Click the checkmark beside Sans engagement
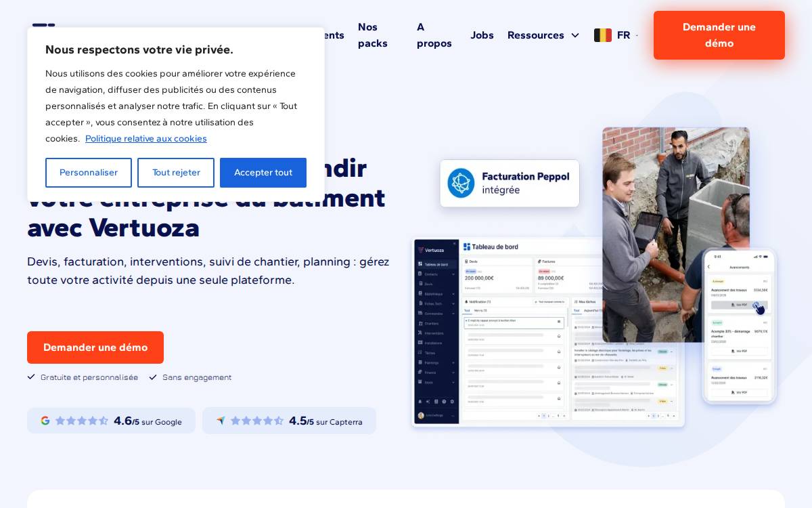The image size is (812, 508). coord(153,377)
